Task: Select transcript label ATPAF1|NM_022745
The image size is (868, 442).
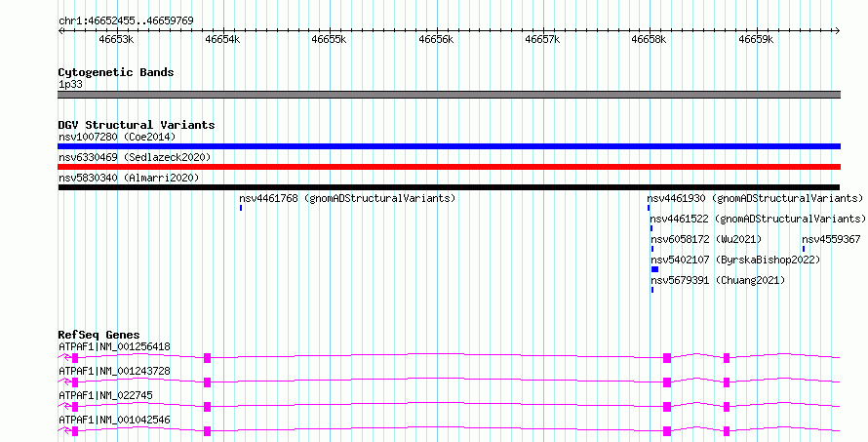Action: pos(105,395)
